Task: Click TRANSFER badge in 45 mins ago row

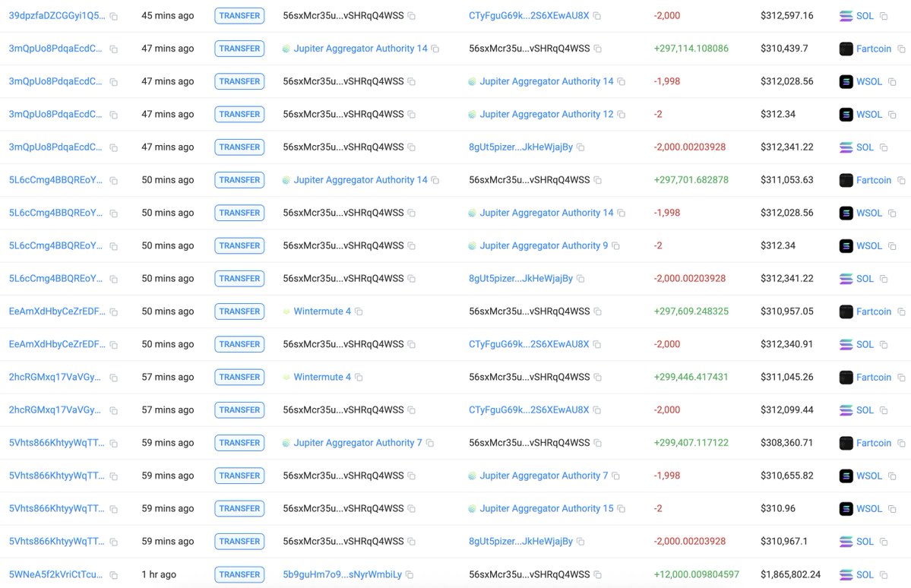Action: click(239, 16)
